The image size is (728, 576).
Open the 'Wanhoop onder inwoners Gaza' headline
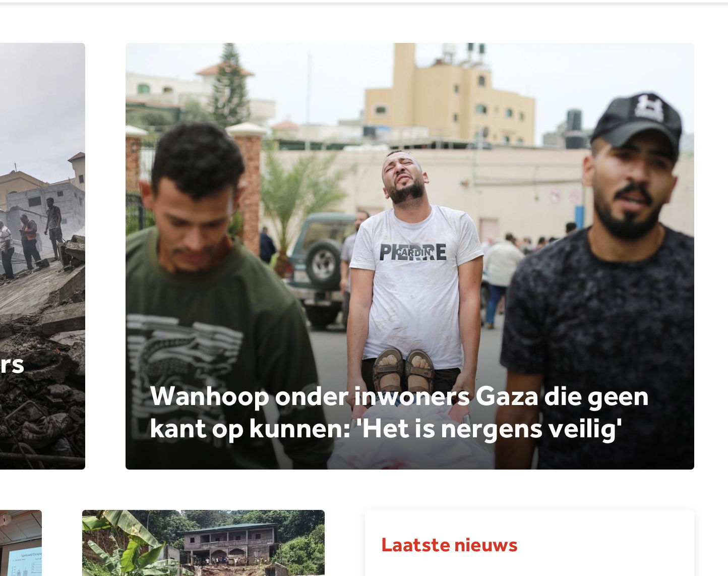(399, 413)
